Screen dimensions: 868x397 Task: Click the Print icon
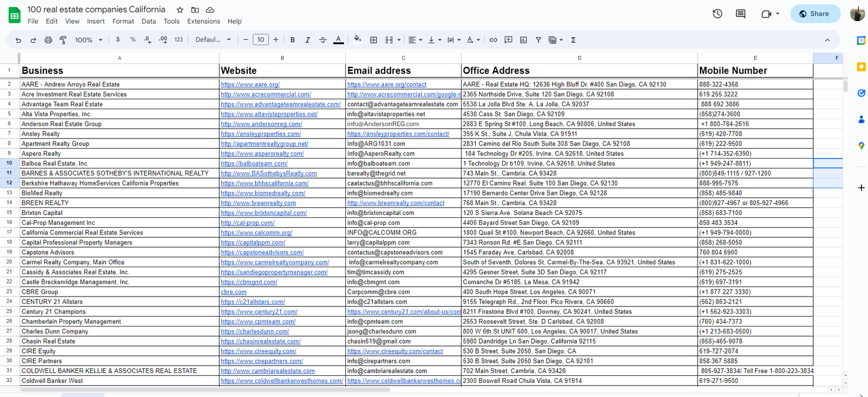48,40
